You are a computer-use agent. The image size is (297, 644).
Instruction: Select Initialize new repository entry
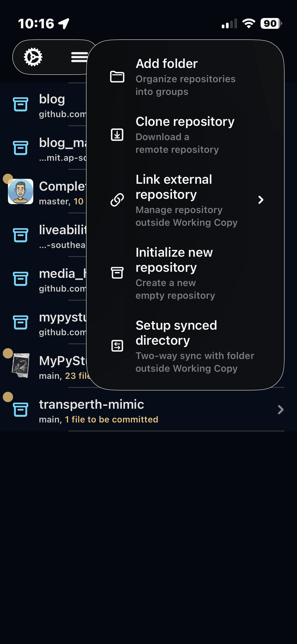(x=185, y=273)
